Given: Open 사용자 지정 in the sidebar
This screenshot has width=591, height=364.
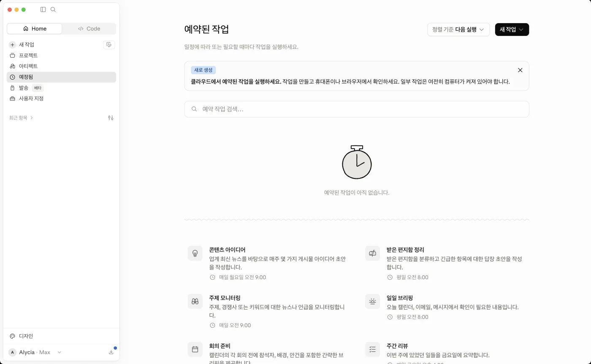Looking at the screenshot, I should [x=61, y=99].
